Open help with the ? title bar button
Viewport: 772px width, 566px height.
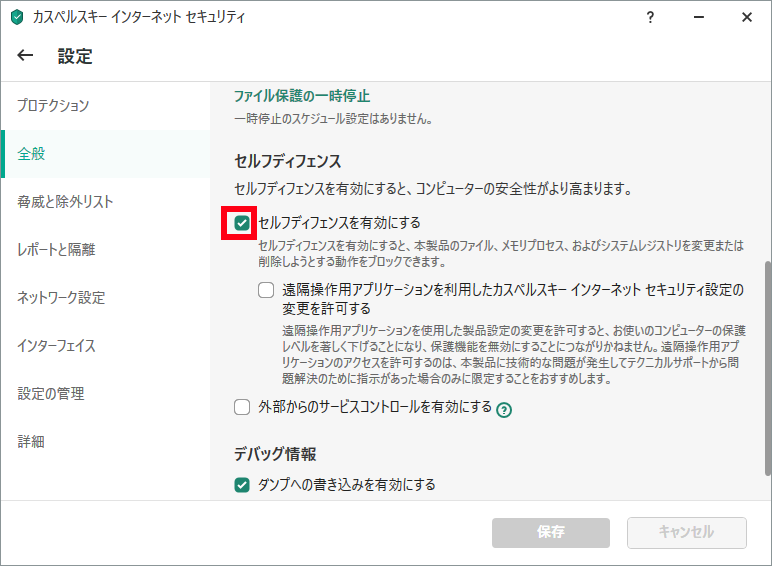tap(650, 17)
